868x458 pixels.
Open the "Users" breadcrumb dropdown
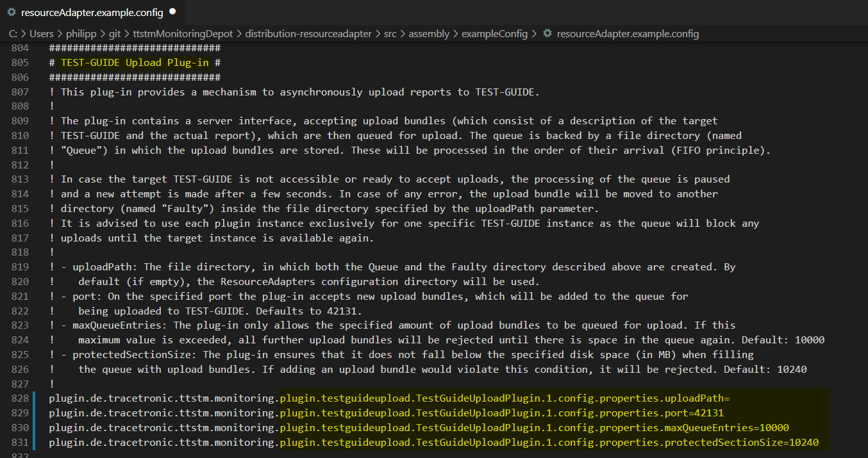(41, 34)
